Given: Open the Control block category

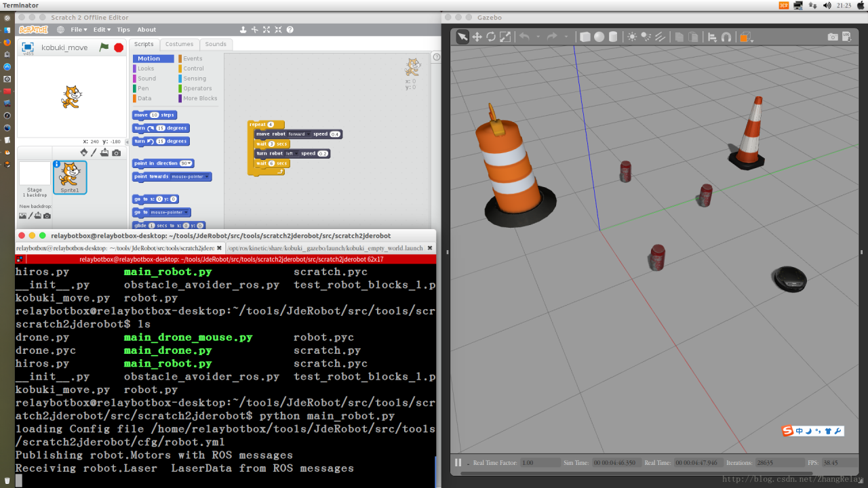Looking at the screenshot, I should point(193,68).
